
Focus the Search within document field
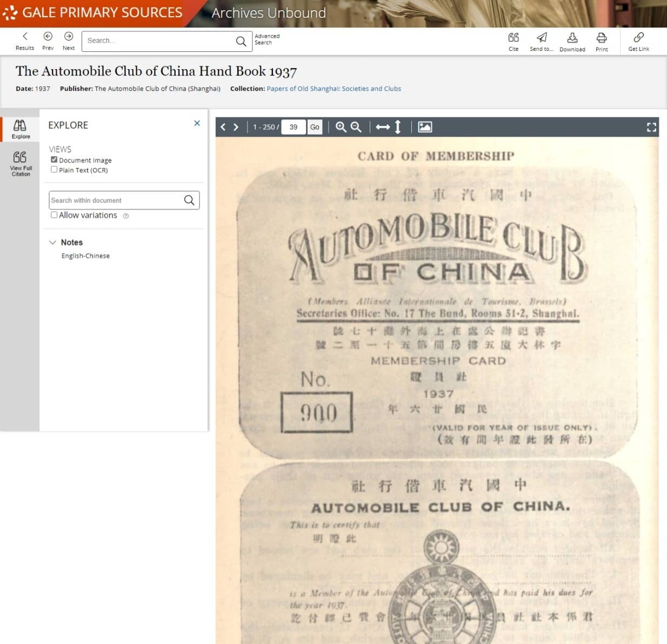(116, 200)
